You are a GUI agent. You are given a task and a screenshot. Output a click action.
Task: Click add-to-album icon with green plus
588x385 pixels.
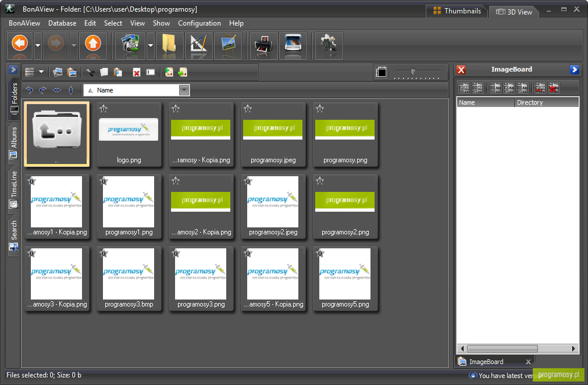[x=169, y=72]
